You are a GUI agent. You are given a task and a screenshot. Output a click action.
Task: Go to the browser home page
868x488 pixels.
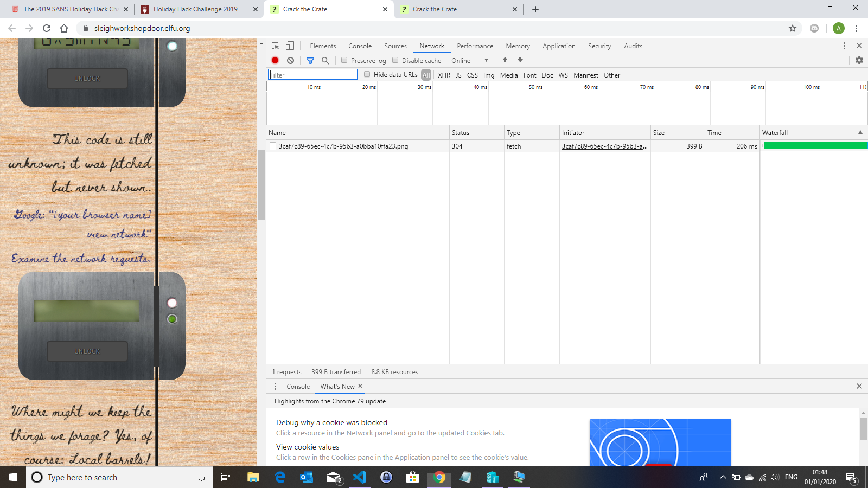64,28
